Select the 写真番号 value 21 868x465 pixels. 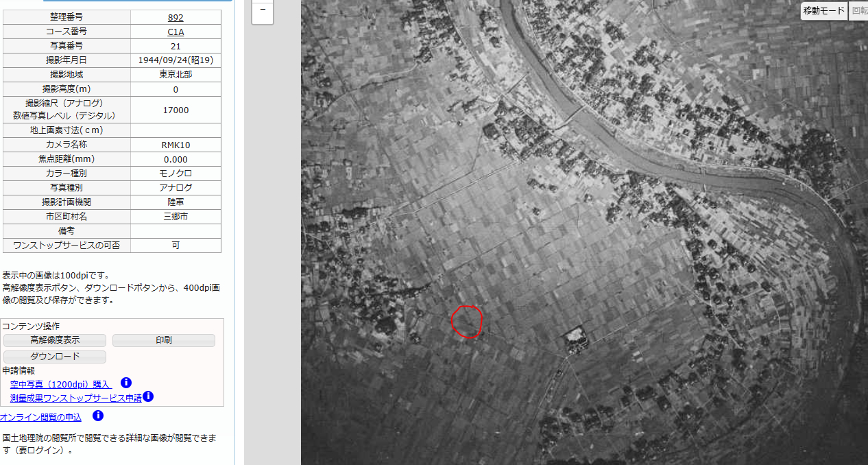[176, 46]
